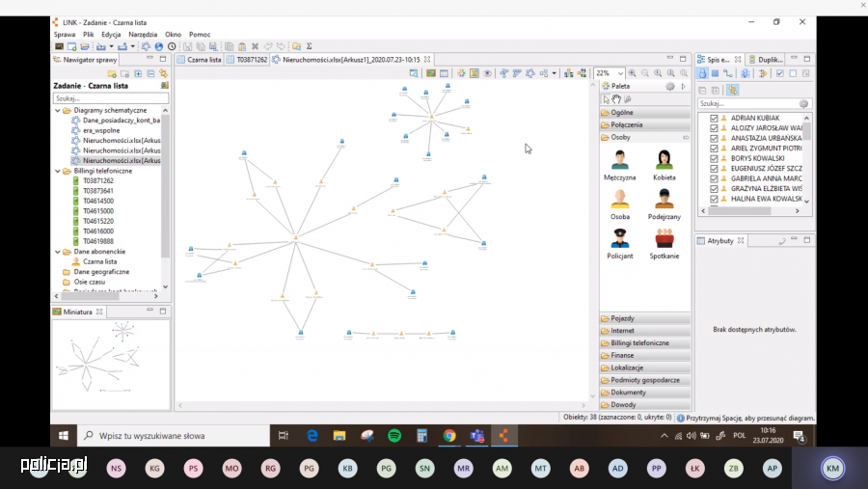Uncheck ALOJZY JAROSŁAW checkbox
Screen dimensions: 868x489
click(x=714, y=128)
